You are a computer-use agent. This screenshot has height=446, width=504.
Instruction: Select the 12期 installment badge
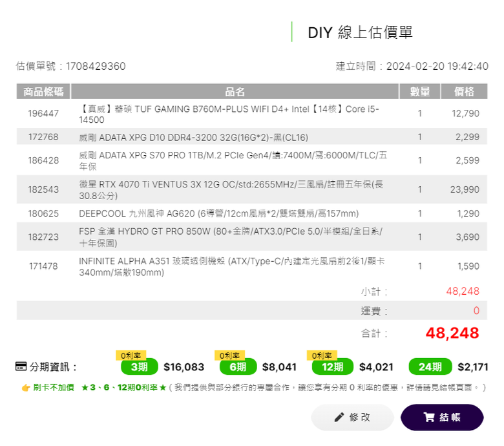[x=333, y=366]
